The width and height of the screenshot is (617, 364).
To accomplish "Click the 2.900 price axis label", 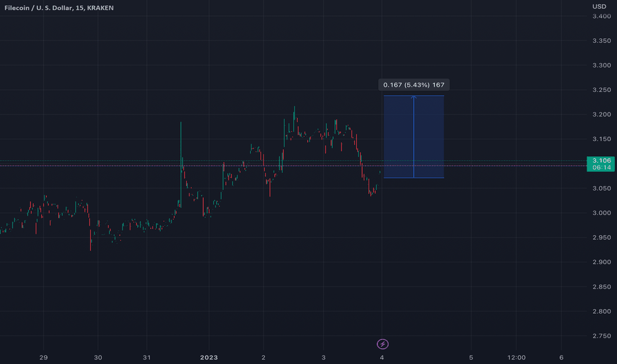I will pos(602,262).
